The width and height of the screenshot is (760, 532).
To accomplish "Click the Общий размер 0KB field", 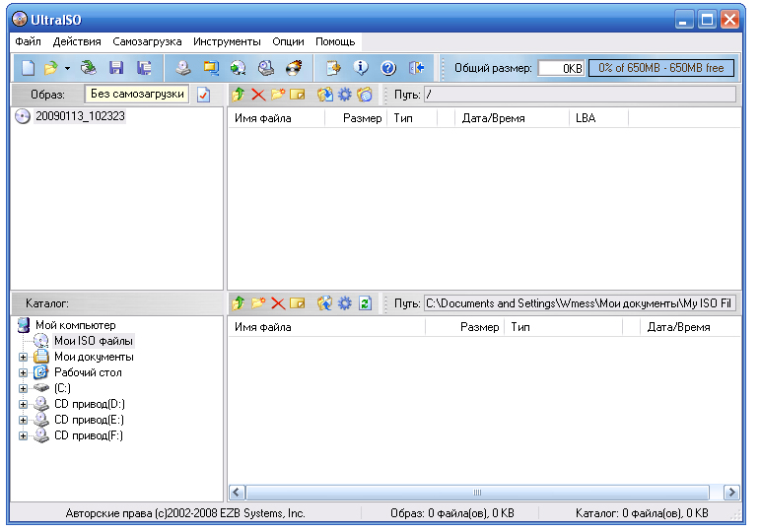I will [x=561, y=68].
